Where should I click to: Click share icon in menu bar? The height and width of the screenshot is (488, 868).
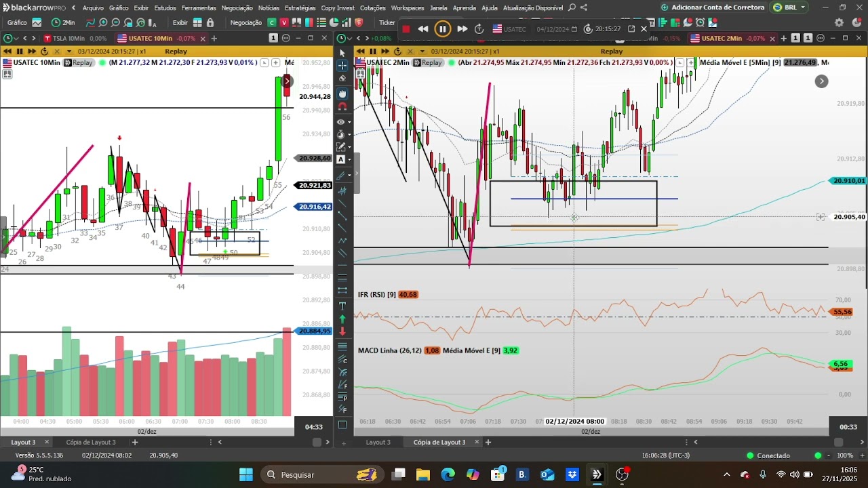point(585,7)
